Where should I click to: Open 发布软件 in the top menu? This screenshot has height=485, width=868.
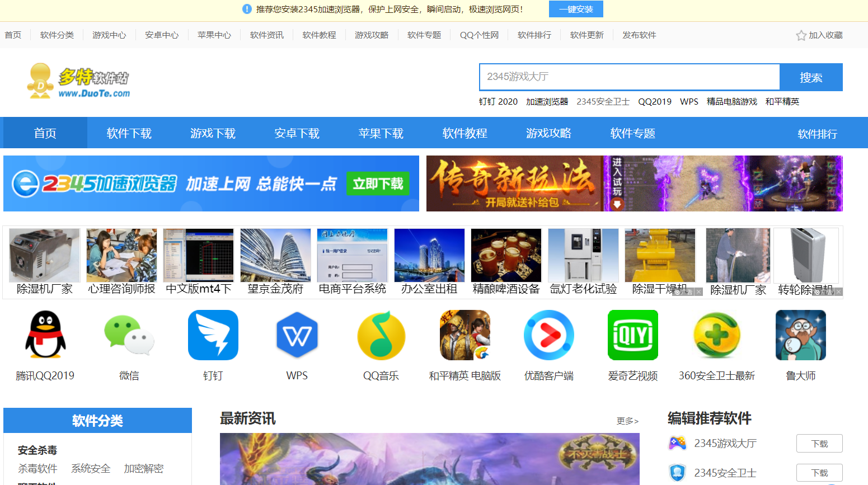point(639,35)
